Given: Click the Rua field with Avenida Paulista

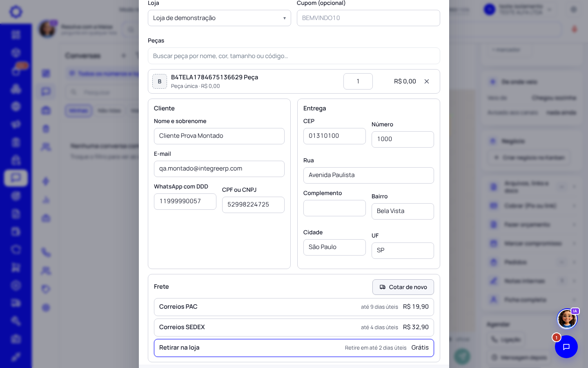Looking at the screenshot, I should pos(369,175).
